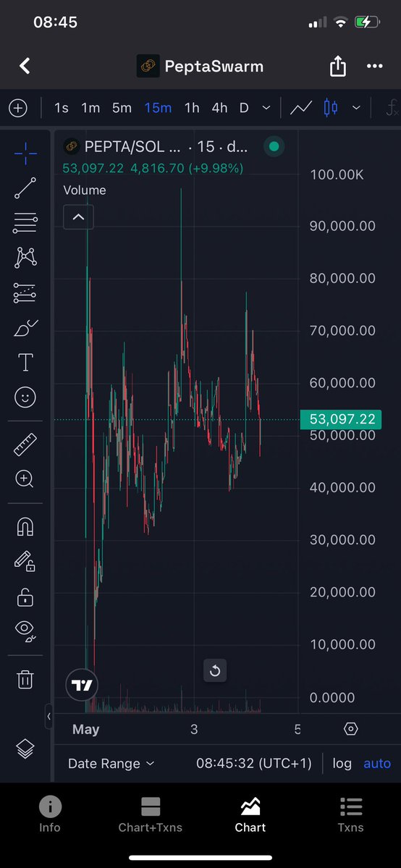The width and height of the screenshot is (401, 868).
Task: Collapse the drawing toolbar side arrow
Action: tap(48, 716)
